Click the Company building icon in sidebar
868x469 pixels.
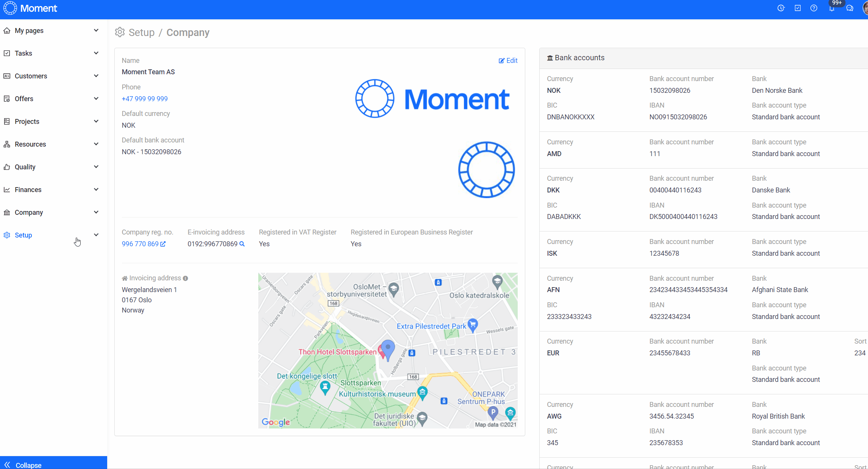[x=7, y=213]
